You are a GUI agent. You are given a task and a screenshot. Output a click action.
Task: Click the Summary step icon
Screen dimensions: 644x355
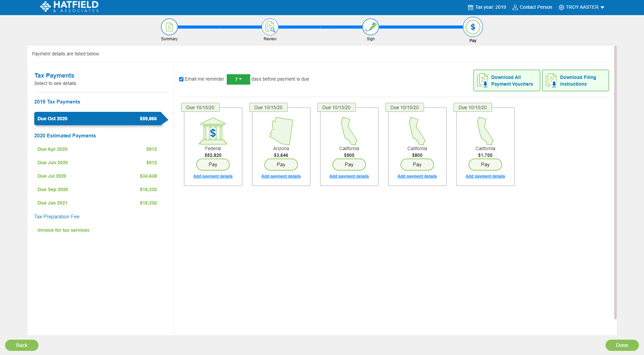click(169, 27)
